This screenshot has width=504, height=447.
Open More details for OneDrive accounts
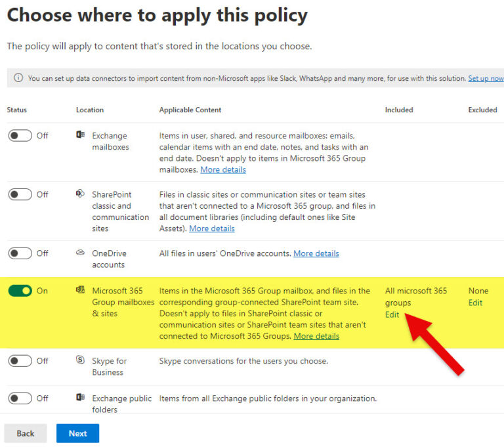316,253
